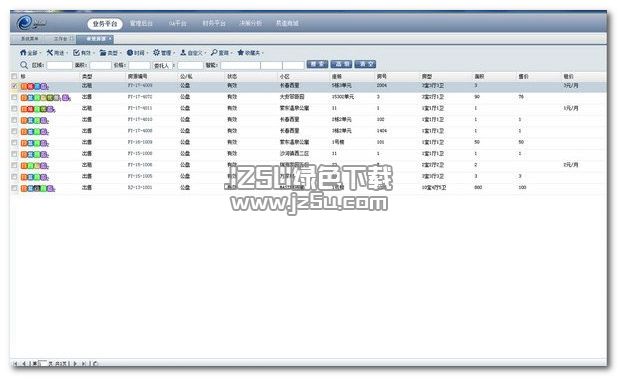
Task: Close the active 房源 tab with its x
Action: click(110, 39)
